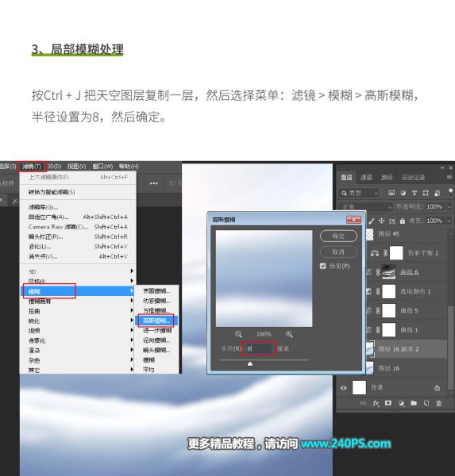Collapse the layers panel with double-arrow icon
The image size is (455, 476).
442,167
